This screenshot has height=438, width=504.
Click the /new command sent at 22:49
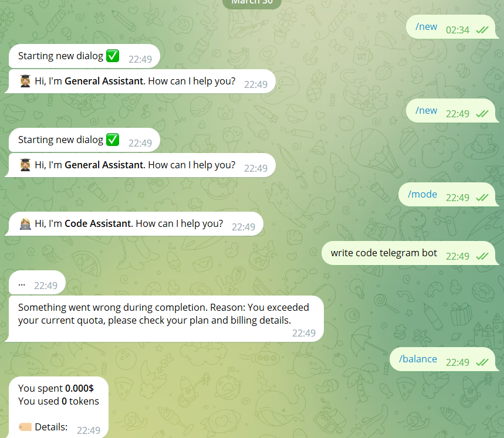coord(426,110)
